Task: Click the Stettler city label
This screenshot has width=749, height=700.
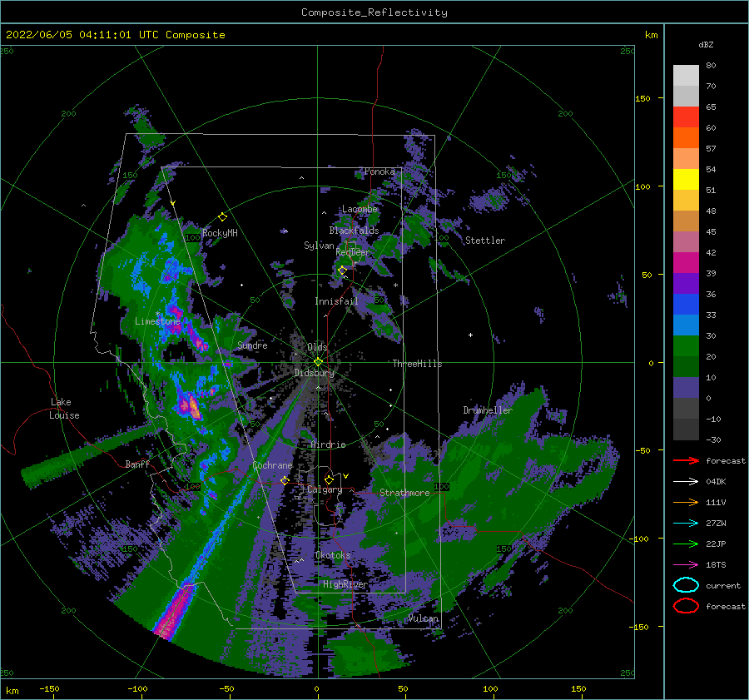Action: 485,241
